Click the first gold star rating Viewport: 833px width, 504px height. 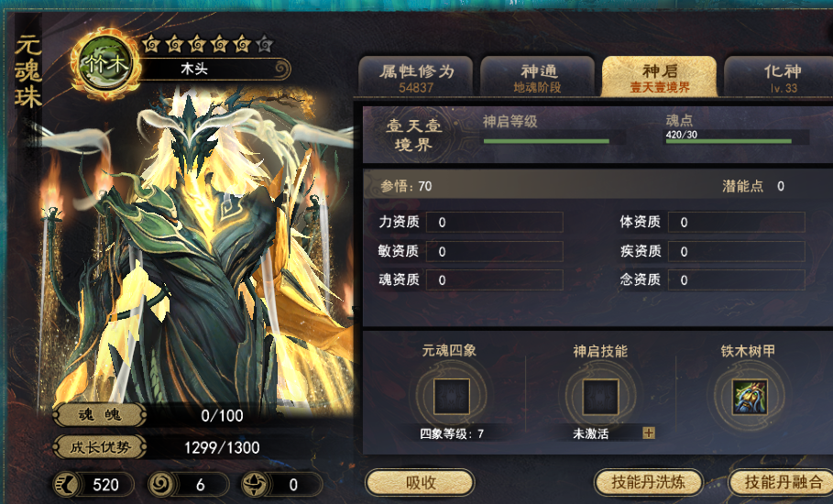(151, 44)
